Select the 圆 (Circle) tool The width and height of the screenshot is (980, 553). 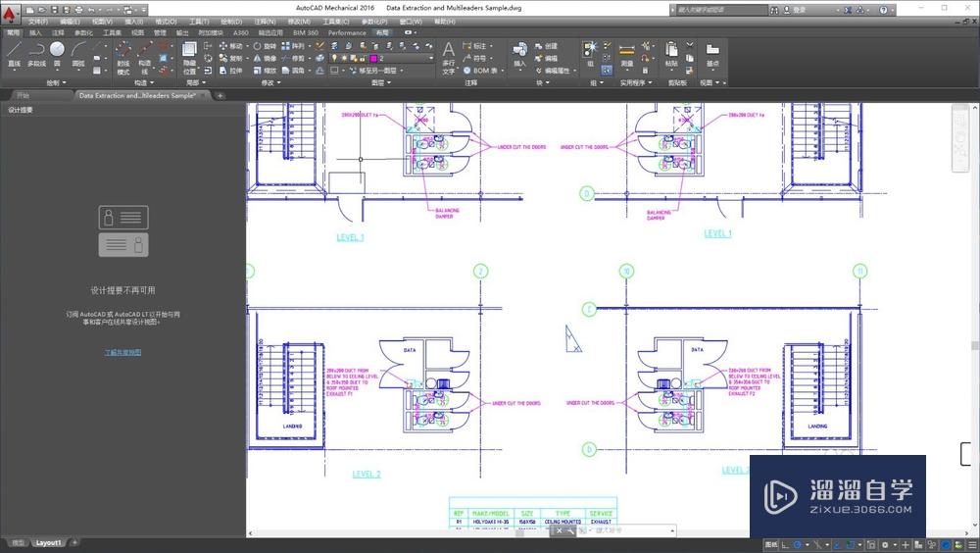[57, 54]
